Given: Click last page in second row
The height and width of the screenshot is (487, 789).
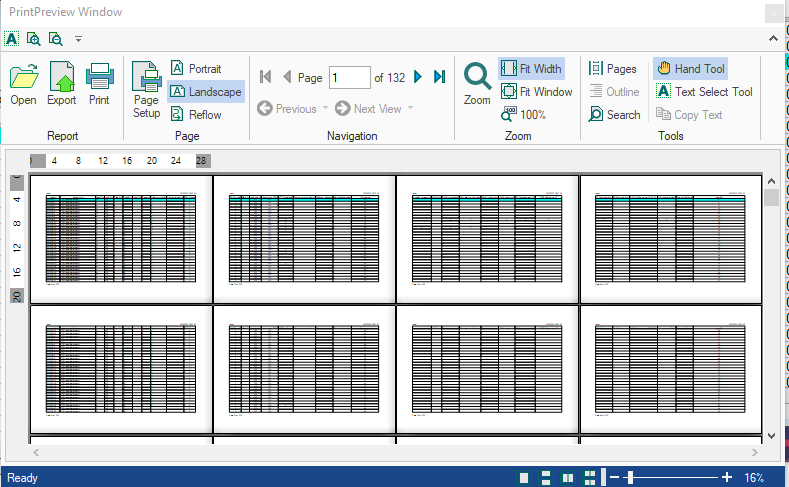Looking at the screenshot, I should (x=670, y=369).
